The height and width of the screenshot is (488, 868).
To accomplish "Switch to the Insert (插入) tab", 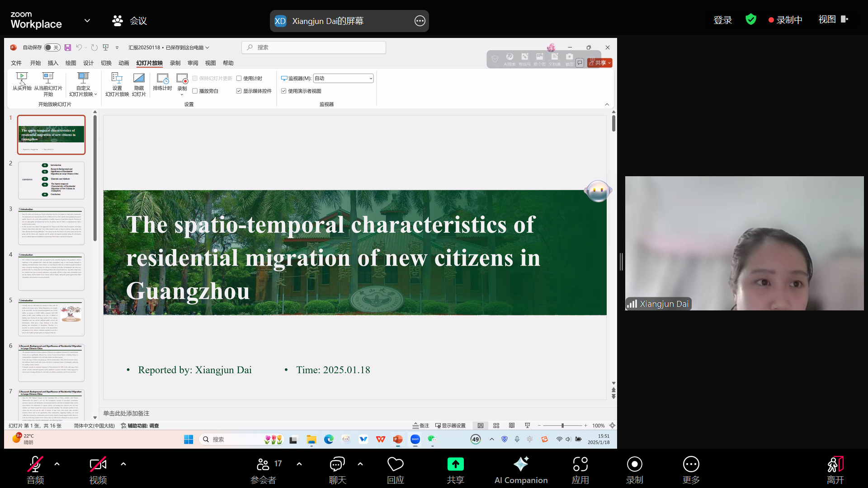I will click(53, 63).
